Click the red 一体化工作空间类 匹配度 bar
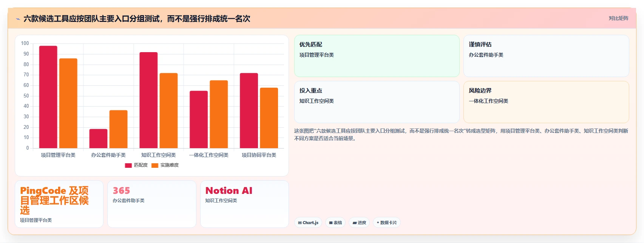Viewport: 644px width, 243px height. coord(199,119)
